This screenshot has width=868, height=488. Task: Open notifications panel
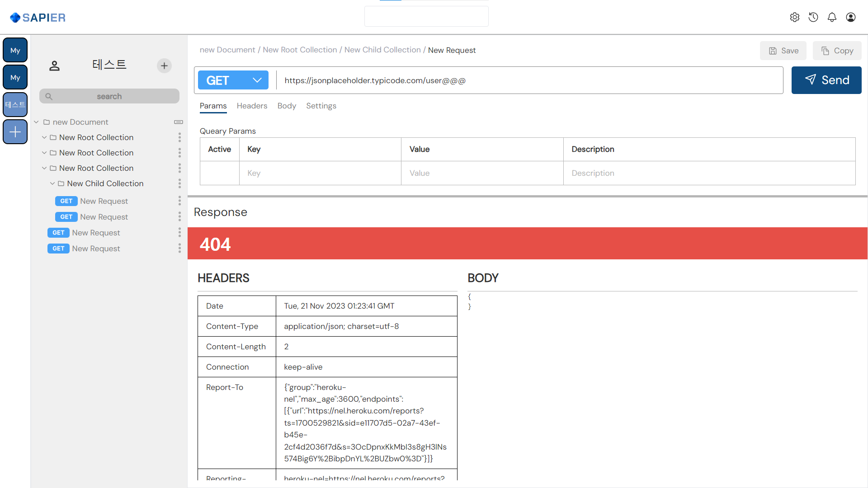832,17
